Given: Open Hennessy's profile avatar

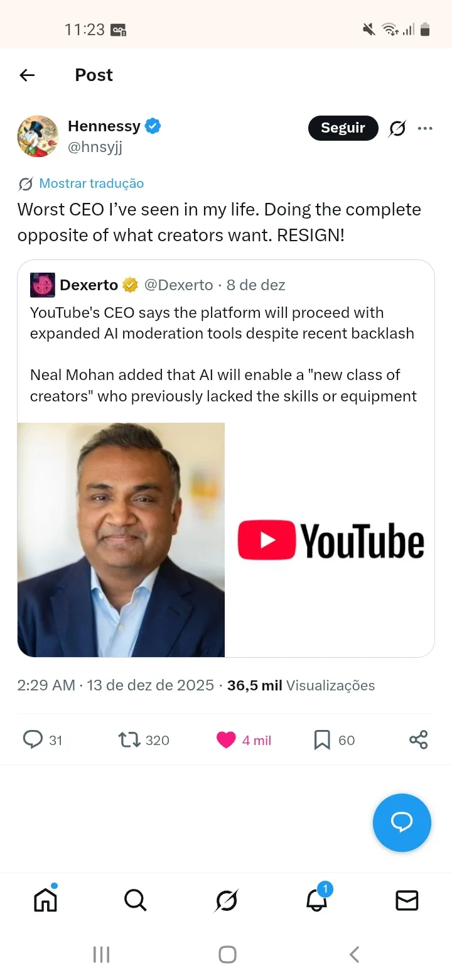Looking at the screenshot, I should [38, 136].
